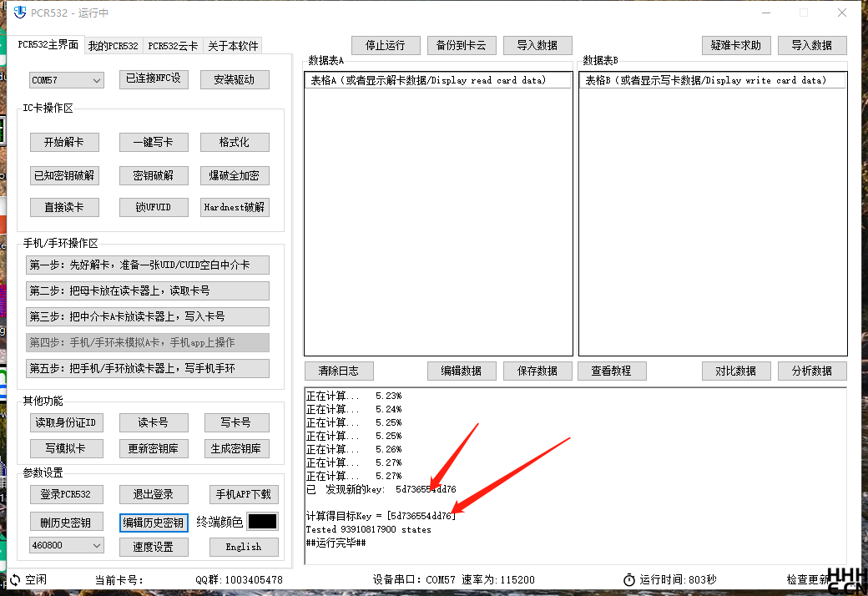The image size is (868, 596).
Task: Start card decryption with 开始解卡
Action: click(x=64, y=142)
